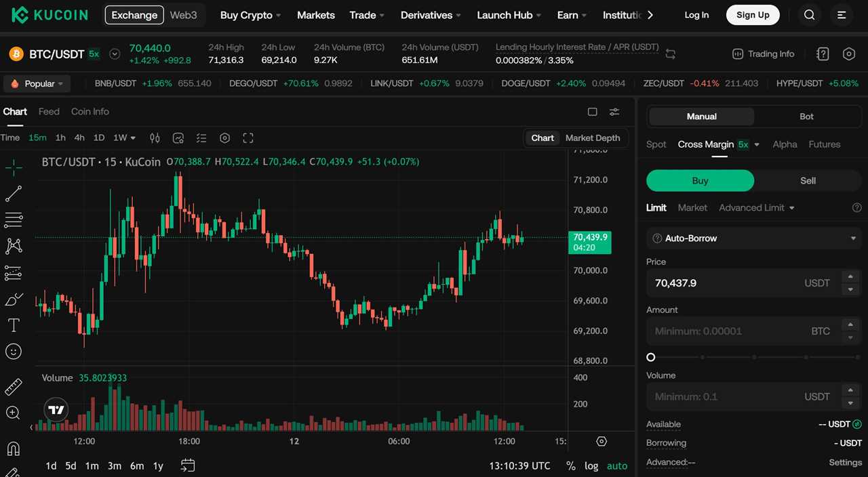The width and height of the screenshot is (868, 477).
Task: Click the green Buy button
Action: (x=700, y=180)
